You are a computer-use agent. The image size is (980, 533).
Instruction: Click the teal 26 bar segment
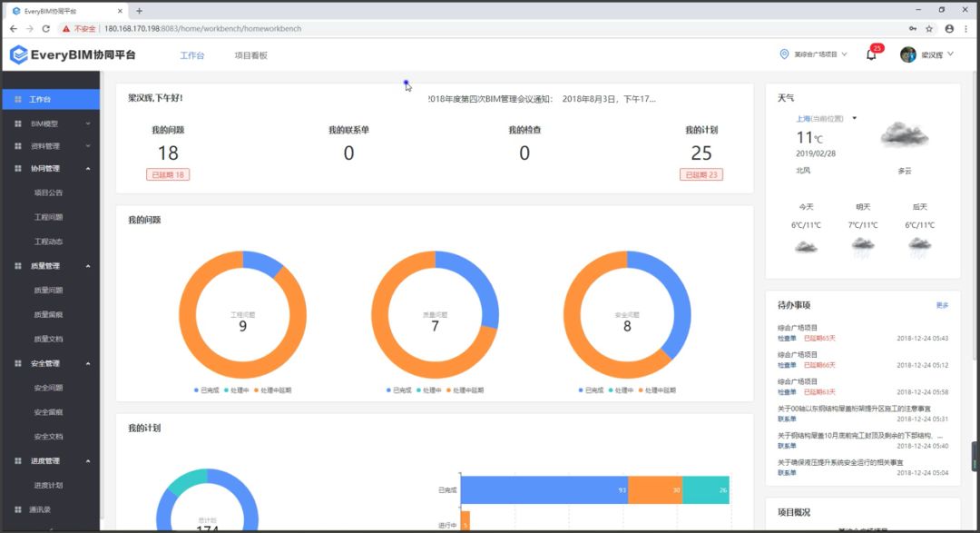coord(706,489)
